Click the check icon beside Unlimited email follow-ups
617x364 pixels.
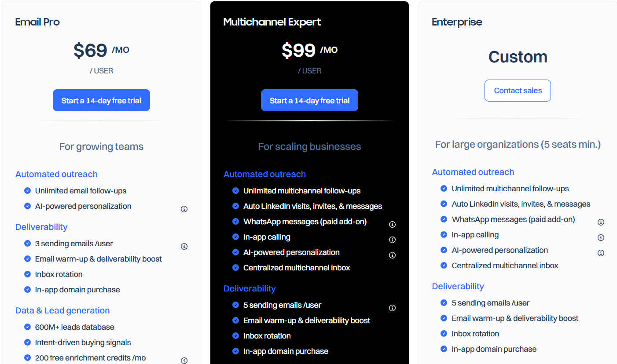(x=27, y=191)
